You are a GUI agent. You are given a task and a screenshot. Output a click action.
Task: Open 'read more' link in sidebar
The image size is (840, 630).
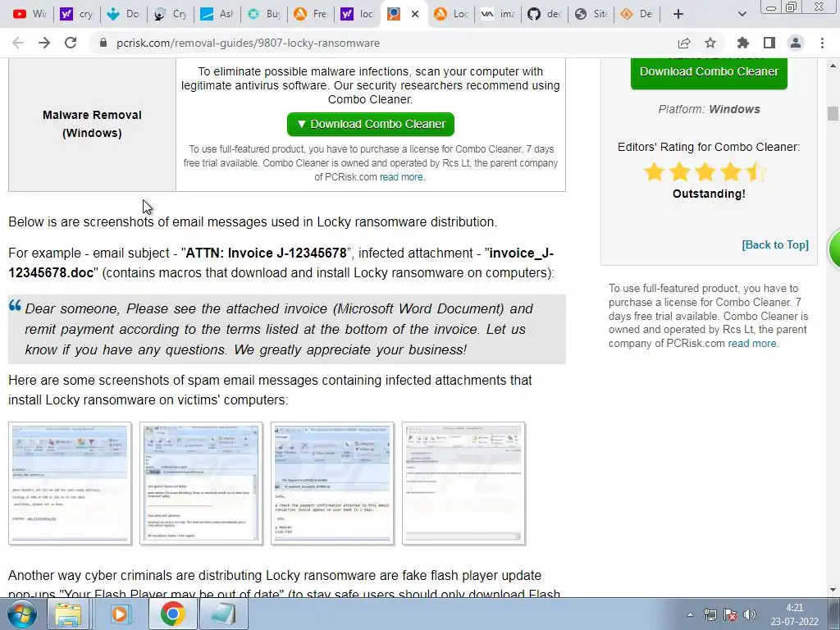click(751, 344)
